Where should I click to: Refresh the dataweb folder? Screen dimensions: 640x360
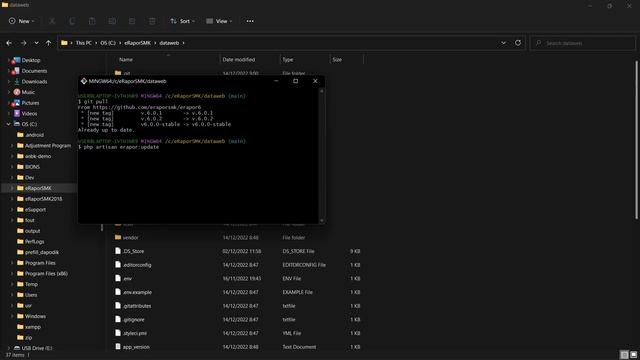pos(518,43)
